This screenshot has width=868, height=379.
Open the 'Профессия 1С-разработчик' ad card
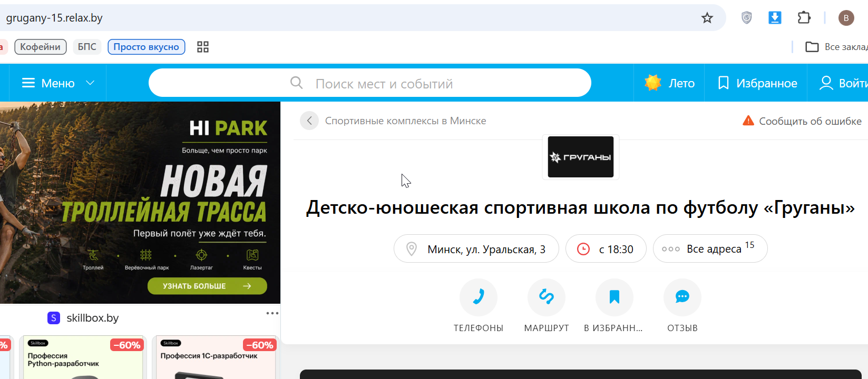[216, 357]
